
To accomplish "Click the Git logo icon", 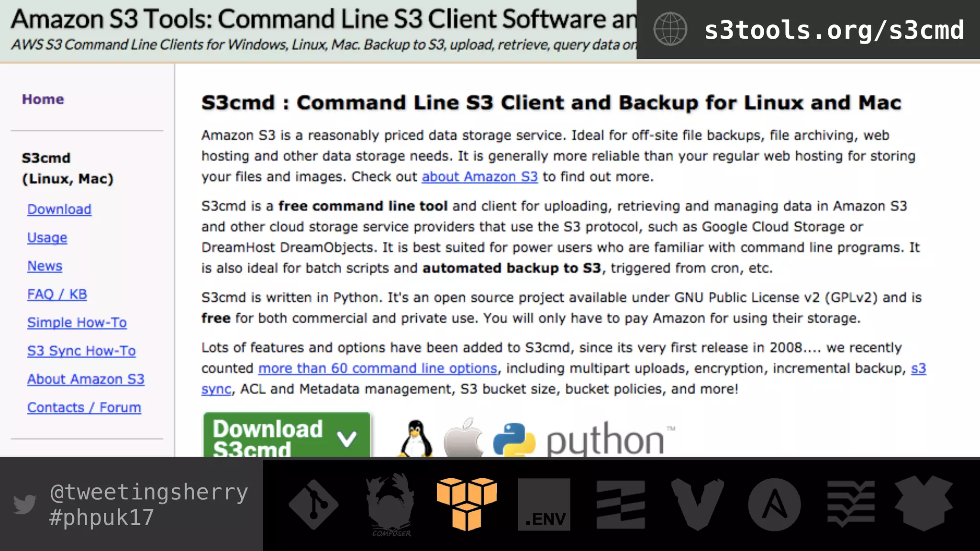I will point(313,504).
